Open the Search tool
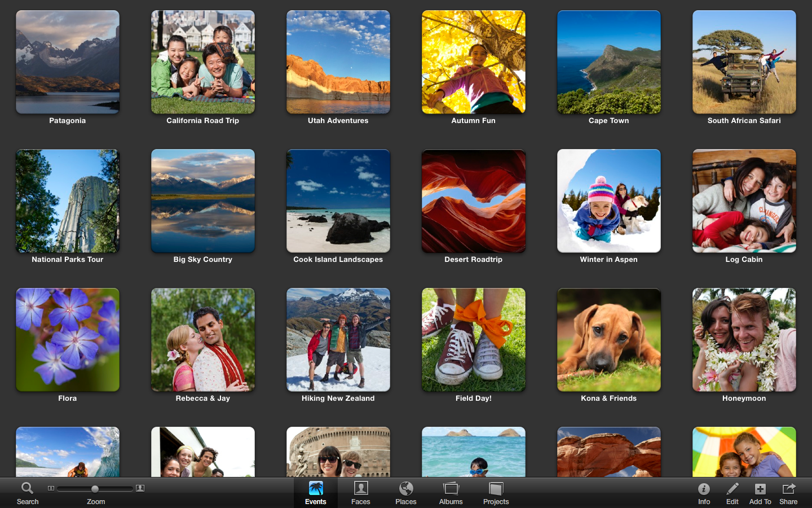The width and height of the screenshot is (812, 508). 27,493
